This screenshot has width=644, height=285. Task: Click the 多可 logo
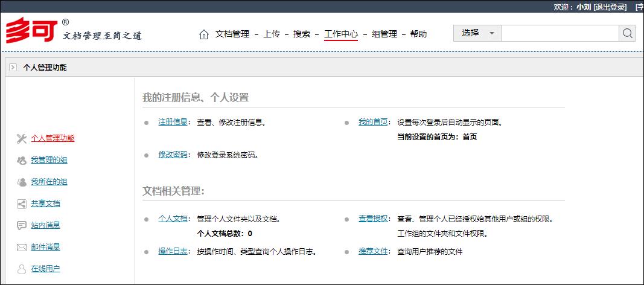coord(32,30)
